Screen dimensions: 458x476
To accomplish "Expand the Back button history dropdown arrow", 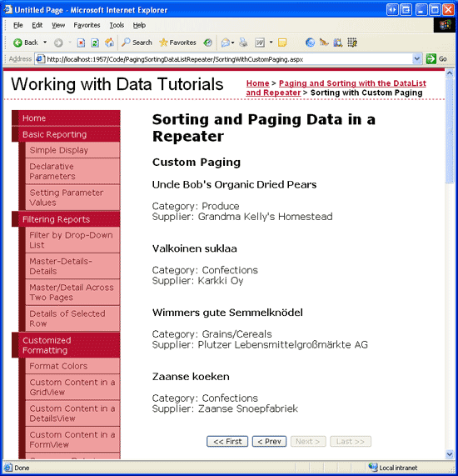I will [x=45, y=43].
